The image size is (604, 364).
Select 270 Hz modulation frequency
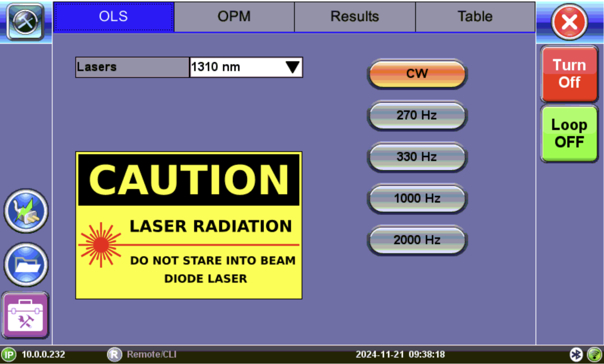[417, 115]
